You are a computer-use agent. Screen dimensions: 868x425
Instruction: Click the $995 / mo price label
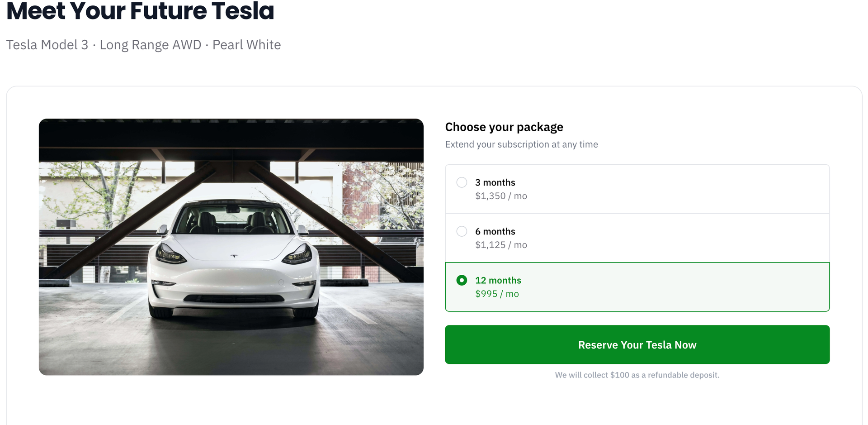[496, 294]
